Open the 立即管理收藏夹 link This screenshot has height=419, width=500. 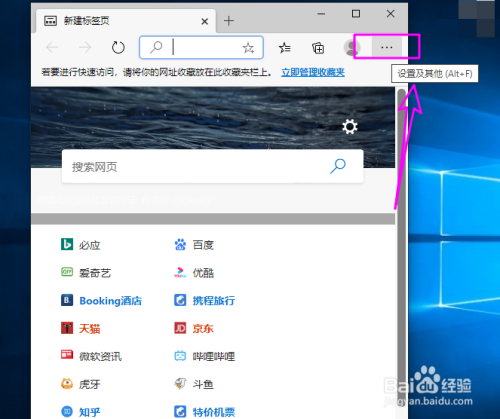coord(313,72)
